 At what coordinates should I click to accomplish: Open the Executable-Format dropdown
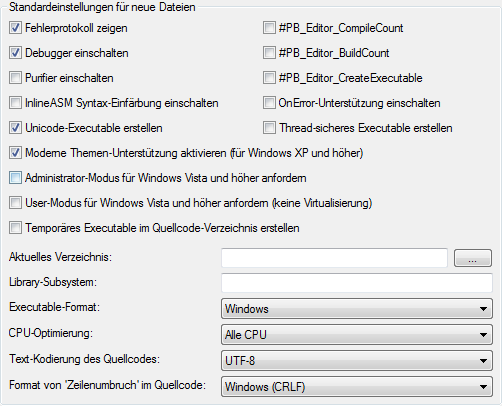pyautogui.click(x=357, y=309)
